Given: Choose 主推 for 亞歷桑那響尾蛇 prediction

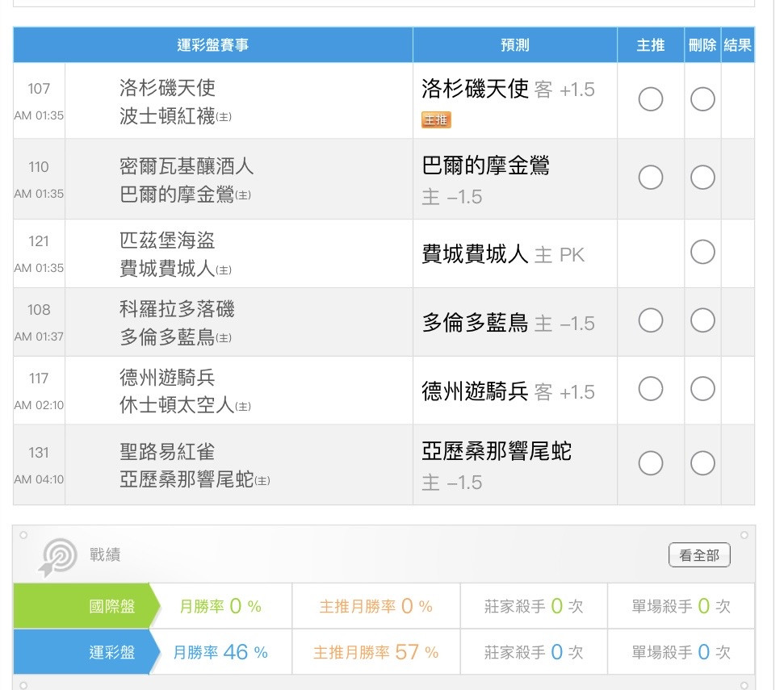Looking at the screenshot, I should [x=651, y=463].
